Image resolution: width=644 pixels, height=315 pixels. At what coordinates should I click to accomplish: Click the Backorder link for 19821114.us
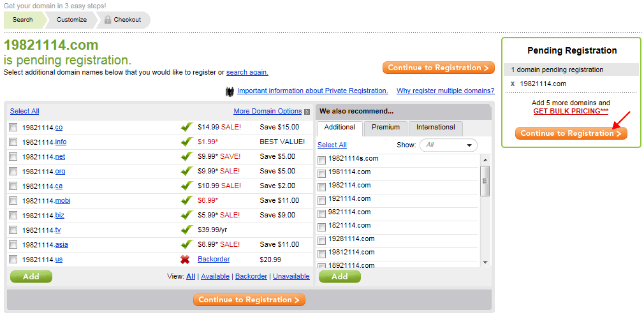point(214,259)
